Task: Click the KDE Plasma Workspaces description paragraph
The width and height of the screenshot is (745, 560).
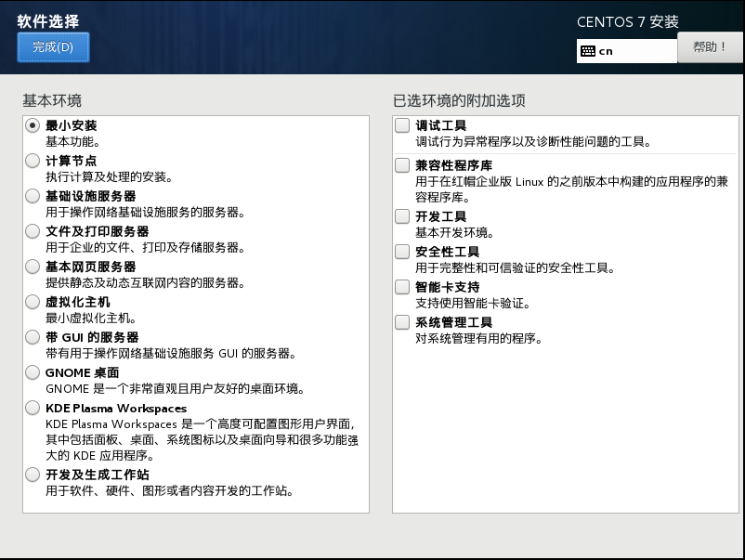Action: [202, 440]
